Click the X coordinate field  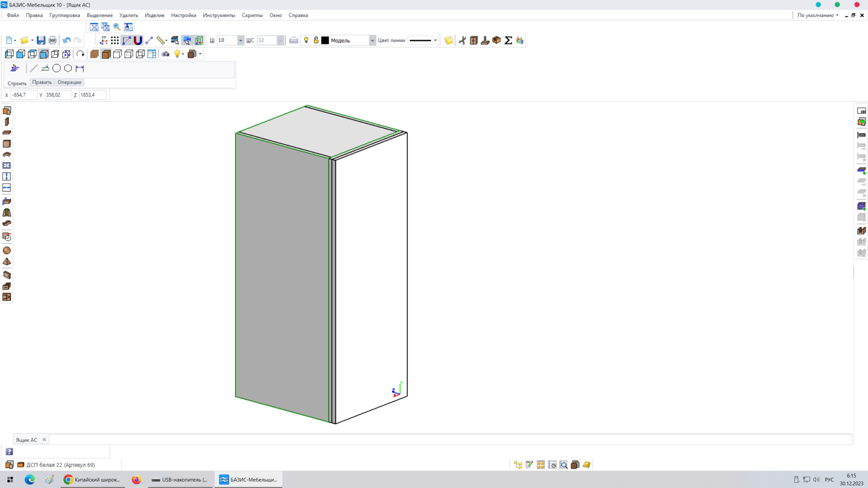coord(24,95)
